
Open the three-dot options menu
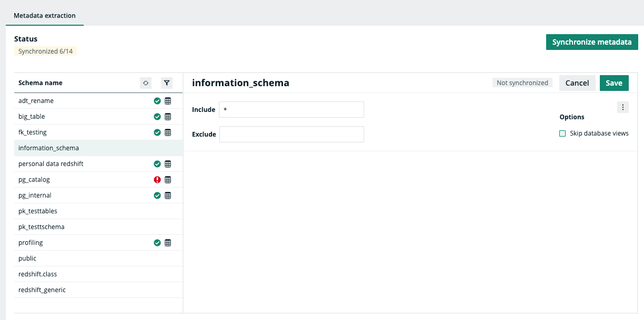(x=623, y=107)
